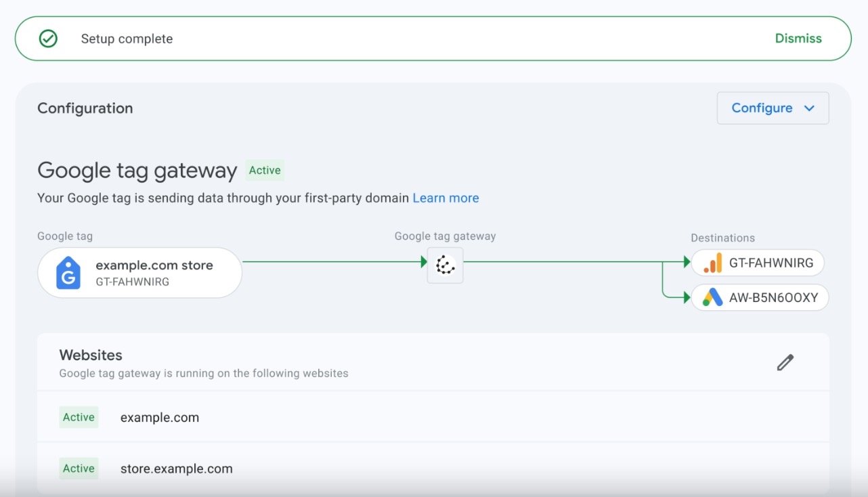The width and height of the screenshot is (868, 497).
Task: Click the Google tag blue tag icon
Action: point(68,273)
